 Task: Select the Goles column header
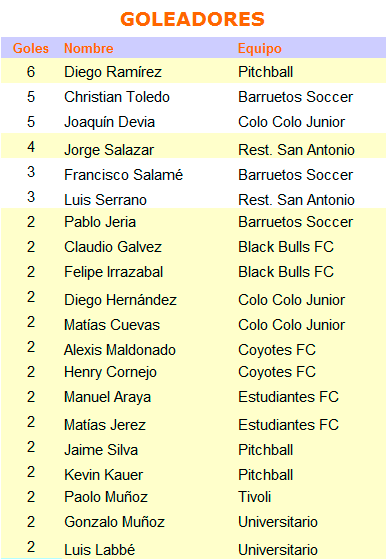point(31,48)
